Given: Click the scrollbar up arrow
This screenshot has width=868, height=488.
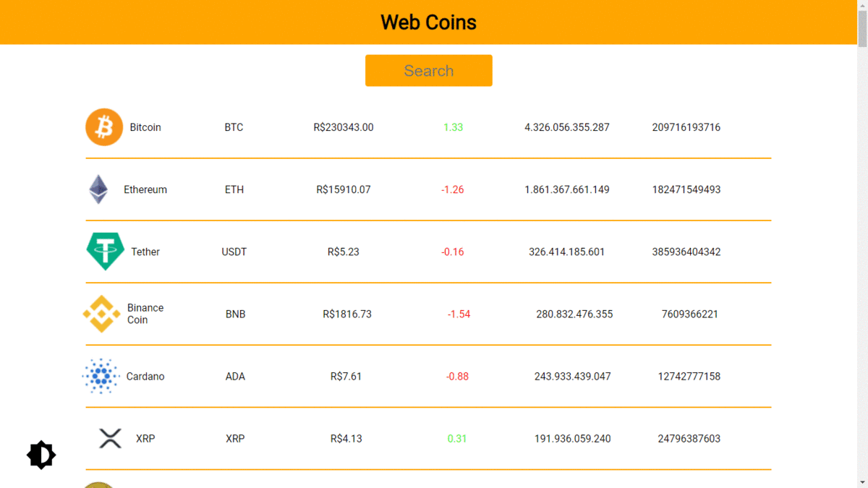Looking at the screenshot, I should click(861, 7).
